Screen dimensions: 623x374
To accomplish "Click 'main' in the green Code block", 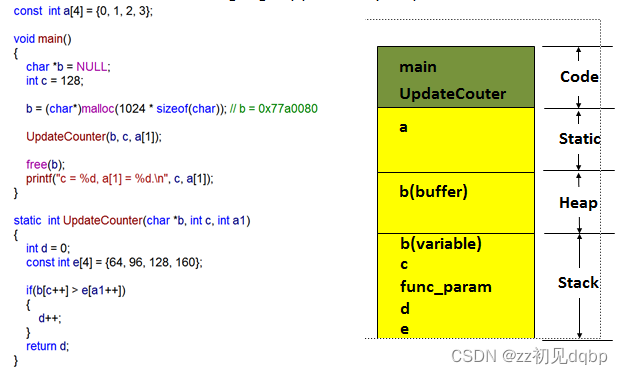I will coord(418,67).
